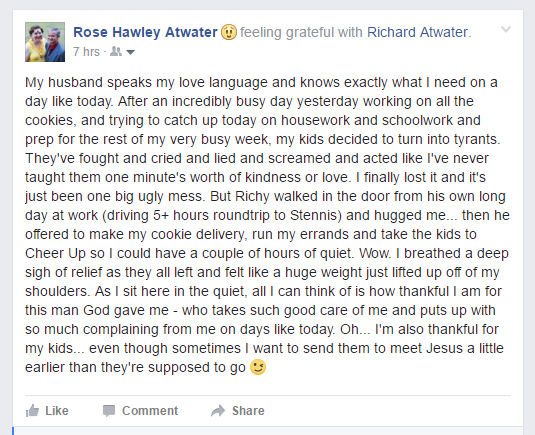
Task: Click the 'feeling grateful with' status text
Action: click(301, 32)
